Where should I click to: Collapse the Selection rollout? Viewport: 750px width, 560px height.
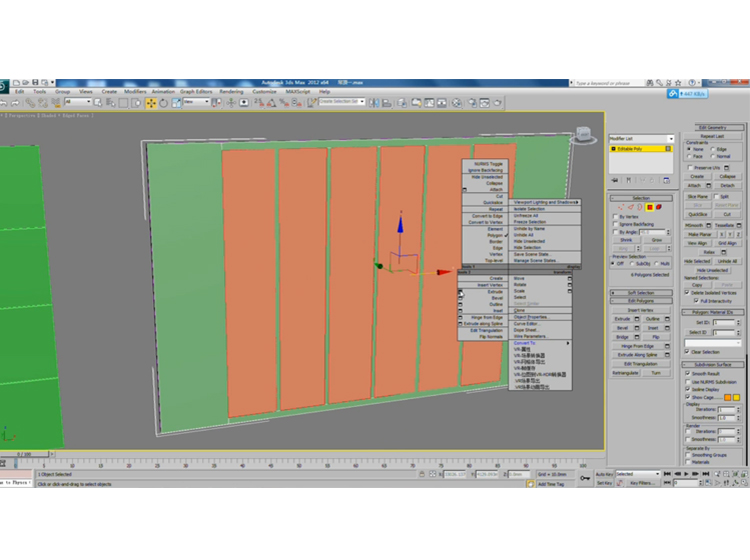[x=641, y=198]
